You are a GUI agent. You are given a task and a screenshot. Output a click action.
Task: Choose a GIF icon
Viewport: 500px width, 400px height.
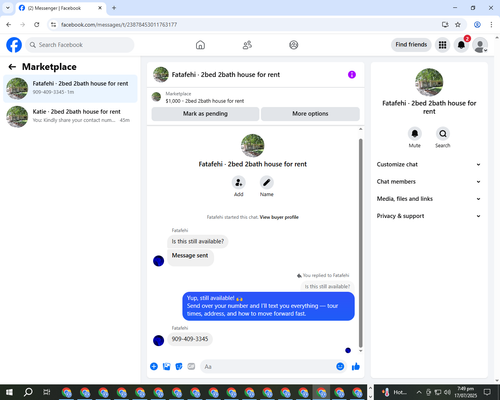pyautogui.click(x=191, y=367)
